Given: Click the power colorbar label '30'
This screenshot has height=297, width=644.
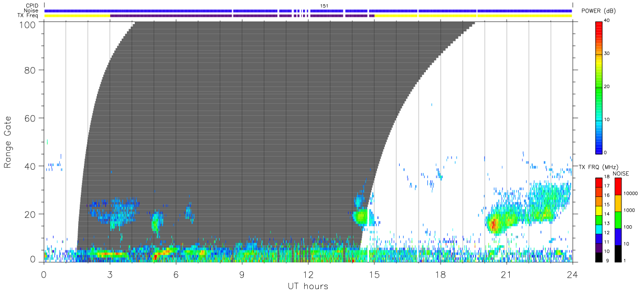Looking at the screenshot, I should coord(607,53).
